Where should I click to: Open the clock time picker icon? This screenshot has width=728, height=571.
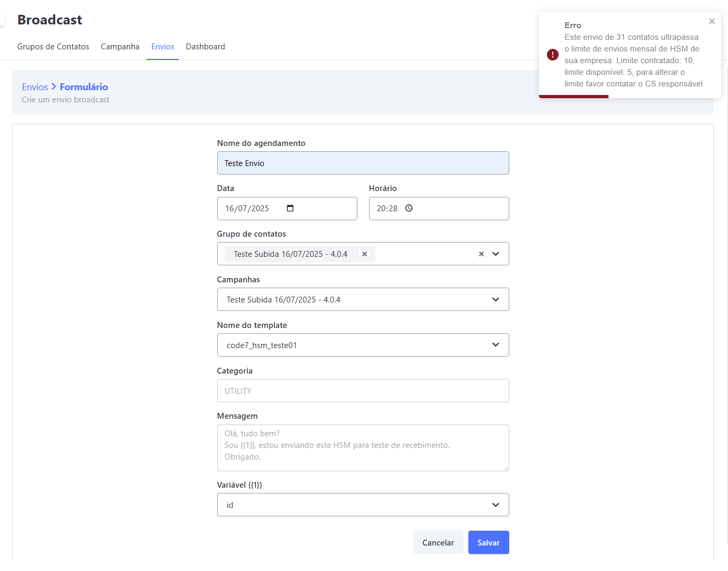coord(409,208)
